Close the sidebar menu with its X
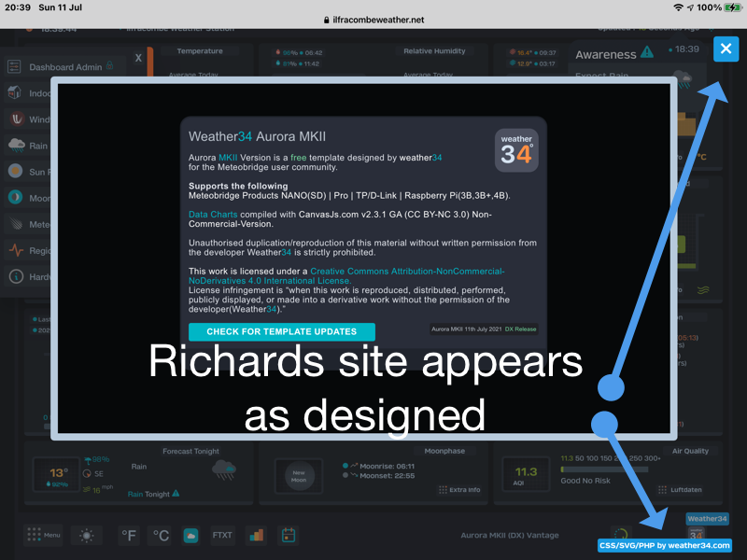The height and width of the screenshot is (560, 747). click(x=138, y=58)
